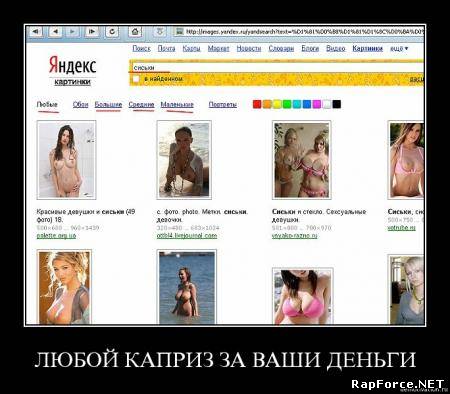The width and height of the screenshot is (450, 394).
Task: Pick the blue color filter swatch
Action: [x=307, y=104]
